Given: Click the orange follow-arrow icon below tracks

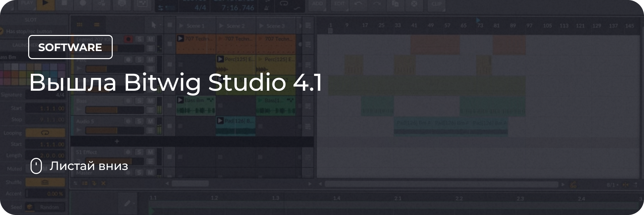Looking at the screenshot, I should 94,183.
